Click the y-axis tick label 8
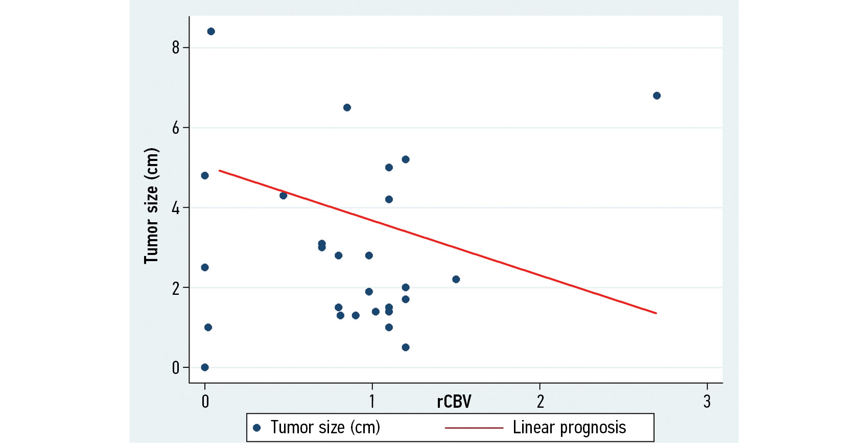868x443 pixels. click(176, 48)
